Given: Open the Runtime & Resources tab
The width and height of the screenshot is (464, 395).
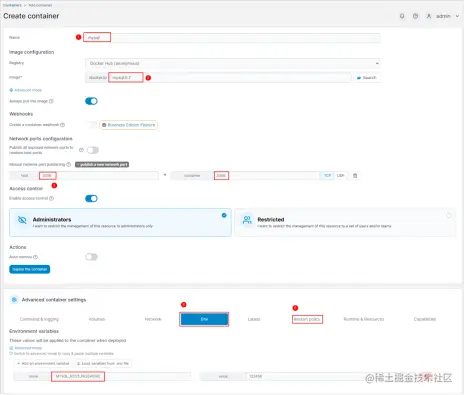Looking at the screenshot, I should [364, 319].
